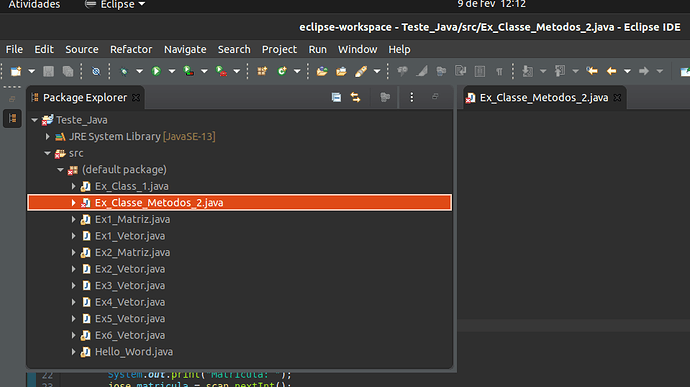Click the Save disk icon
The width and height of the screenshot is (690, 387).
point(48,71)
